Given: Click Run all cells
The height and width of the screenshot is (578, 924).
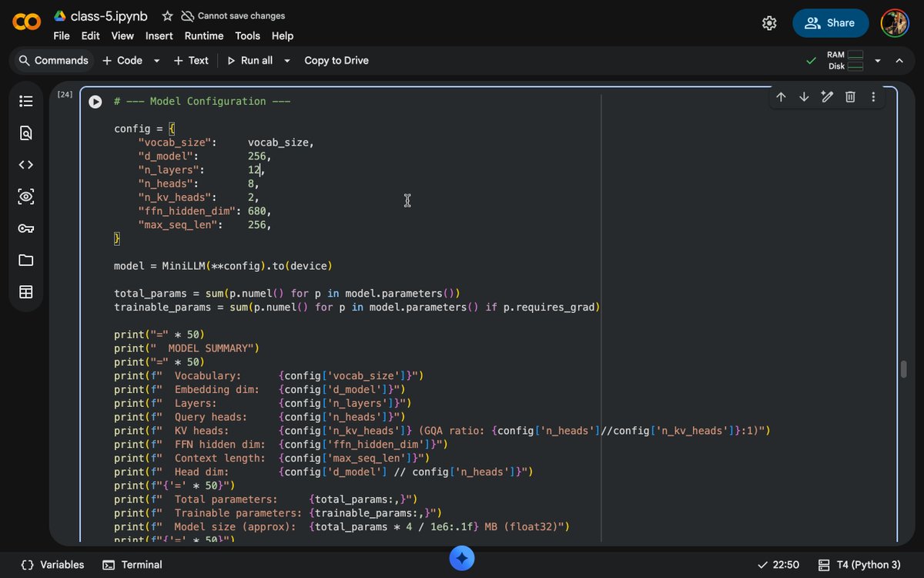Looking at the screenshot, I should [x=249, y=60].
